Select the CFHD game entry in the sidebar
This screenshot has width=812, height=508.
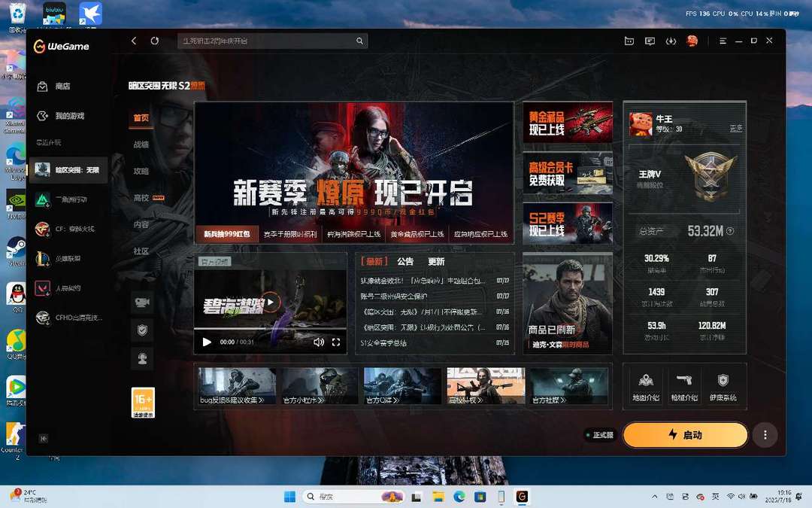[68, 318]
